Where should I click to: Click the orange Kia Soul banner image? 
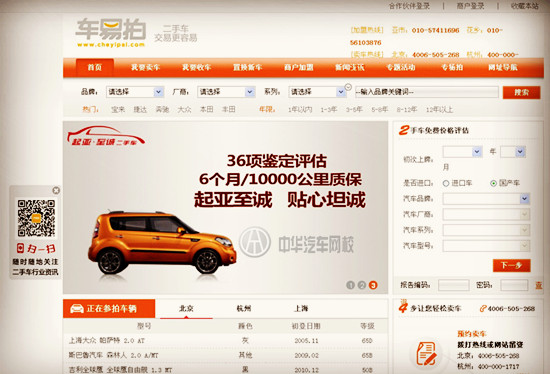162,242
